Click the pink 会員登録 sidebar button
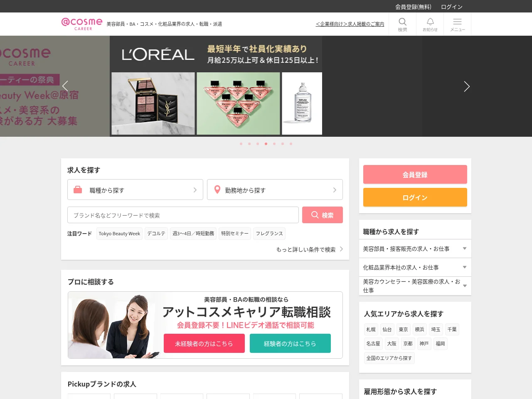The width and height of the screenshot is (532, 399). coord(415,175)
